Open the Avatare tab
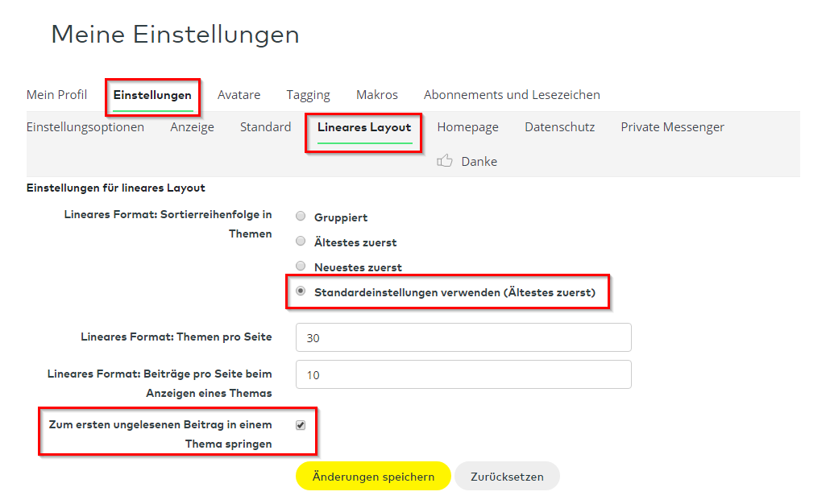 click(x=239, y=95)
